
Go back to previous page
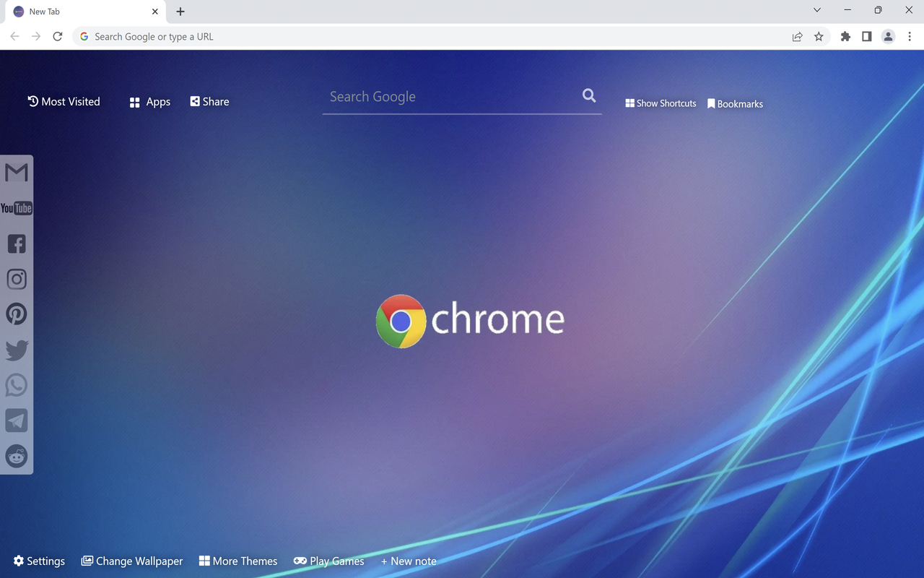(x=14, y=37)
